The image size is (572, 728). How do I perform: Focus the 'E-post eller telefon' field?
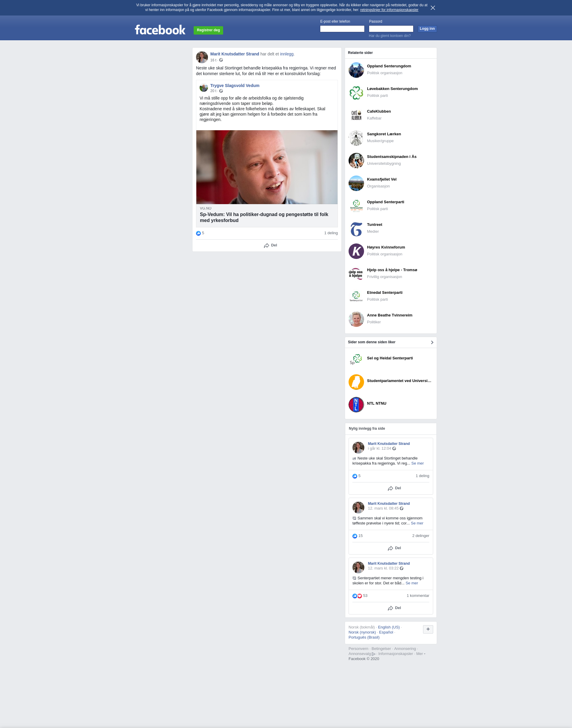(342, 29)
